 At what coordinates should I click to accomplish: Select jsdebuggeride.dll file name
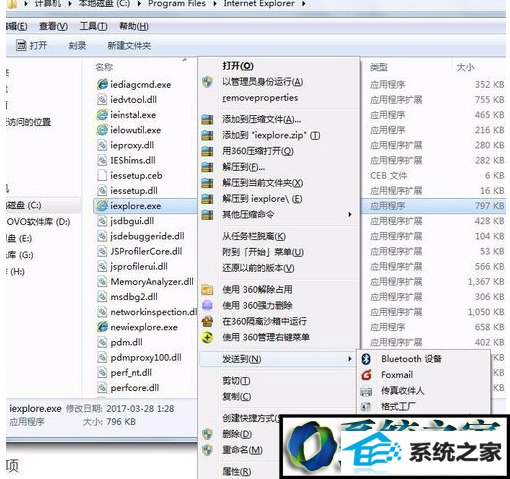147,236
